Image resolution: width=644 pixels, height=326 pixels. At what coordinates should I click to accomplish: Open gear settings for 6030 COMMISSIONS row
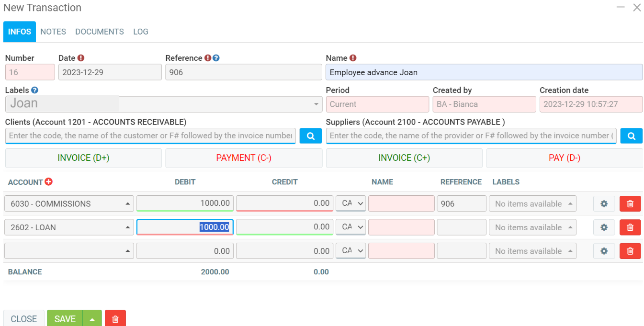click(x=604, y=204)
